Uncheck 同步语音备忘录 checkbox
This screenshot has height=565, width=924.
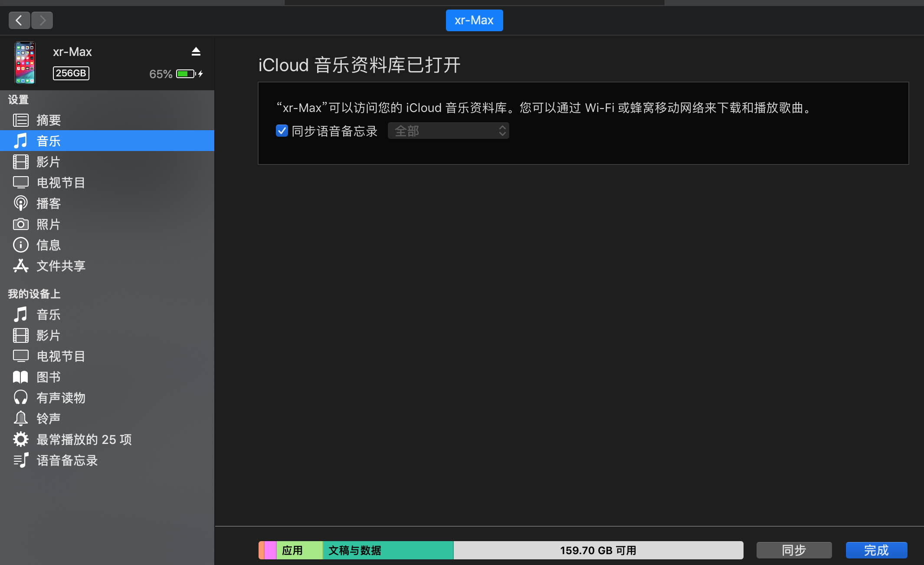[282, 131]
